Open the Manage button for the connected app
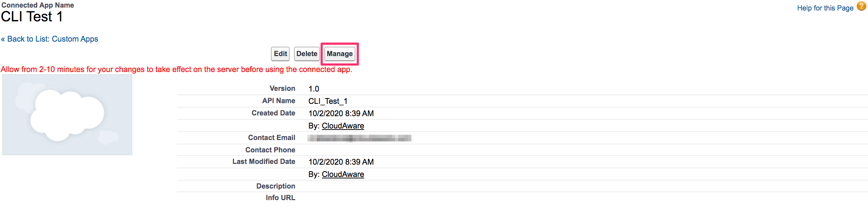This screenshot has width=868, height=207. click(340, 54)
